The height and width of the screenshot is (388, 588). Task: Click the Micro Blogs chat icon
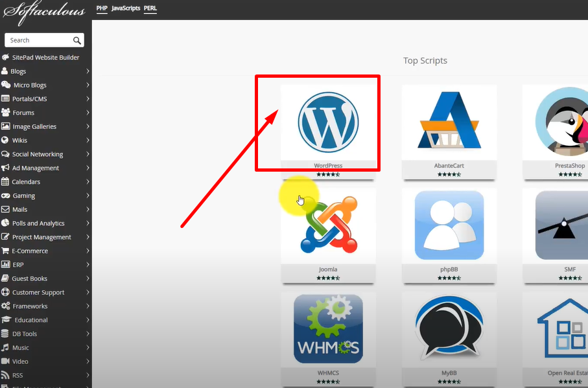pyautogui.click(x=6, y=85)
